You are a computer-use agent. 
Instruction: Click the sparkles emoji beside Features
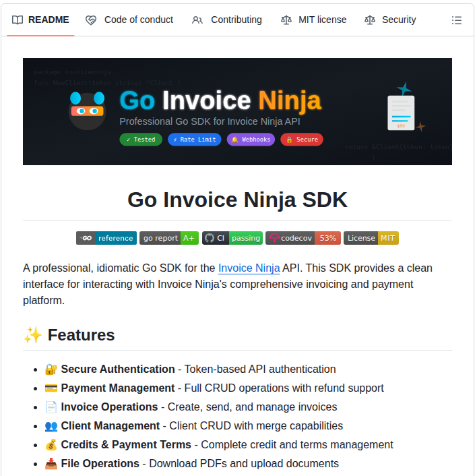pyautogui.click(x=33, y=335)
